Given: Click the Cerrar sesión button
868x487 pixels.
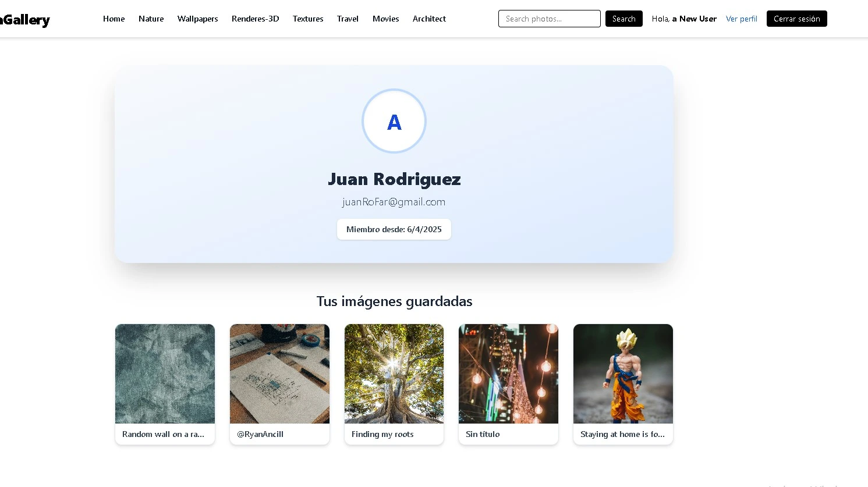Looking at the screenshot, I should coord(796,19).
